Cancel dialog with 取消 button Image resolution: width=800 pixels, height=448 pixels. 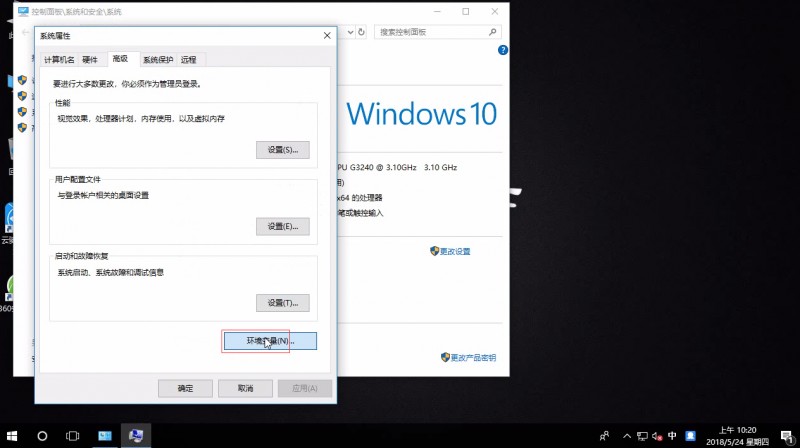[245, 388]
